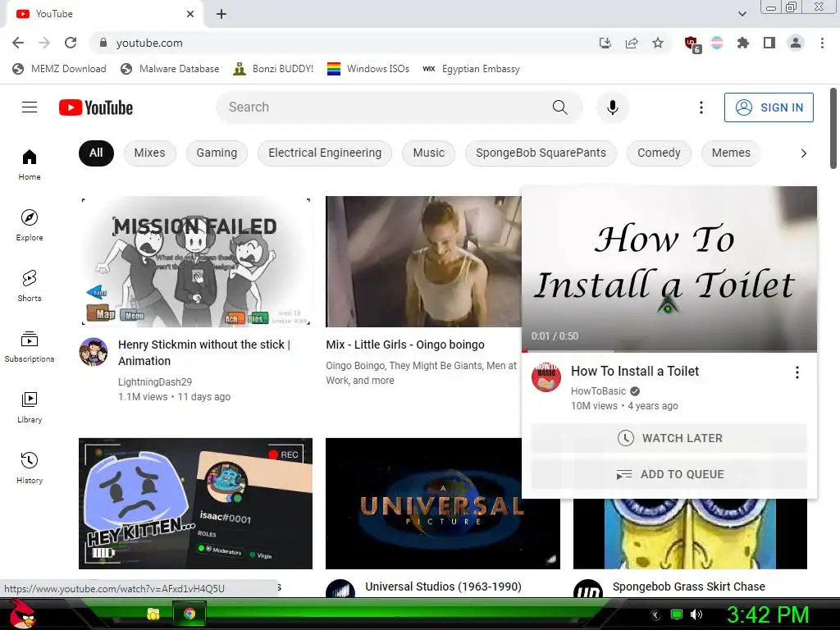Click the search magnifier button
Screen dimensions: 840x630
click(x=559, y=107)
